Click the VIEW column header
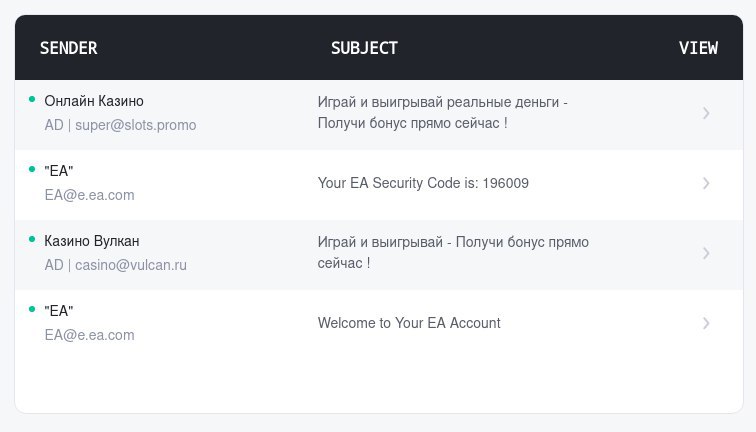The image size is (756, 432). click(x=698, y=48)
